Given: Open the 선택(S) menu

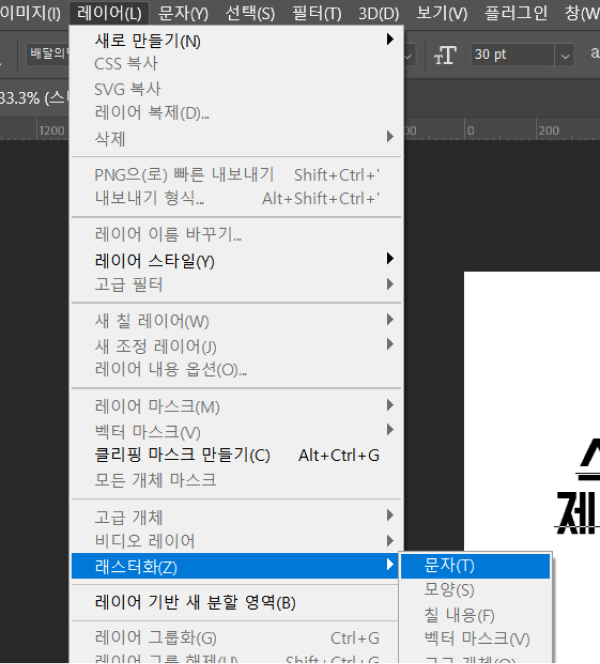Looking at the screenshot, I should (x=250, y=13).
